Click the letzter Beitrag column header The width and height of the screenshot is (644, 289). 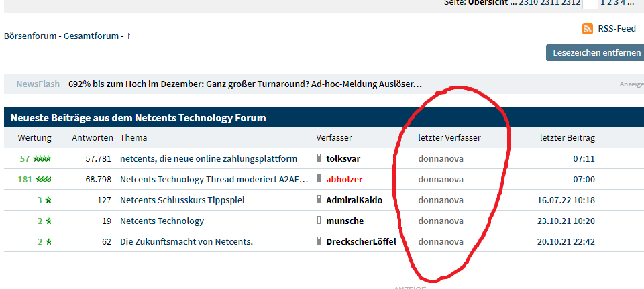tap(568, 138)
